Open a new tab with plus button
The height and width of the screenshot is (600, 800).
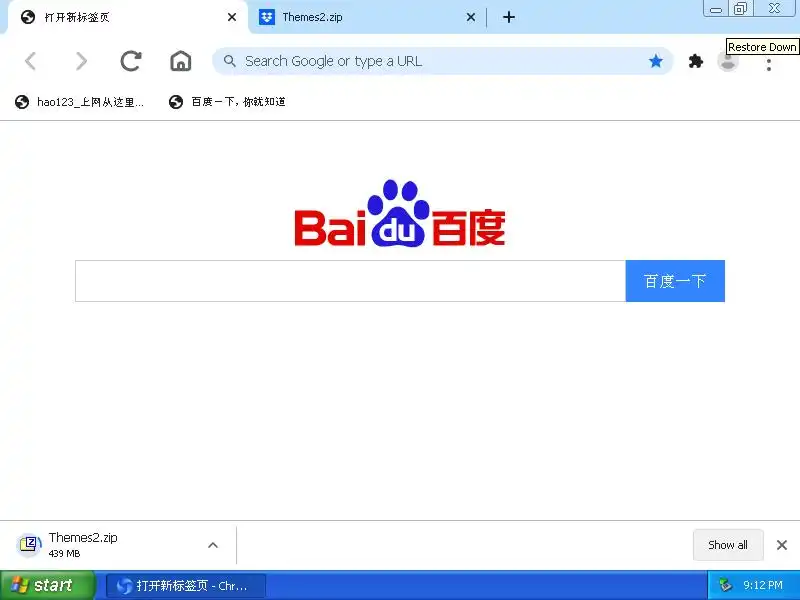pyautogui.click(x=509, y=17)
